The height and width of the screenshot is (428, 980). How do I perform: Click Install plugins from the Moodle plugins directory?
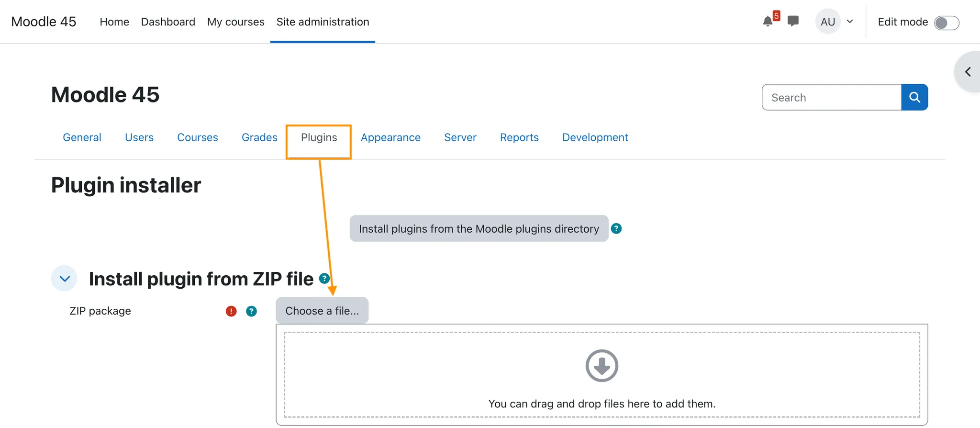coord(479,228)
